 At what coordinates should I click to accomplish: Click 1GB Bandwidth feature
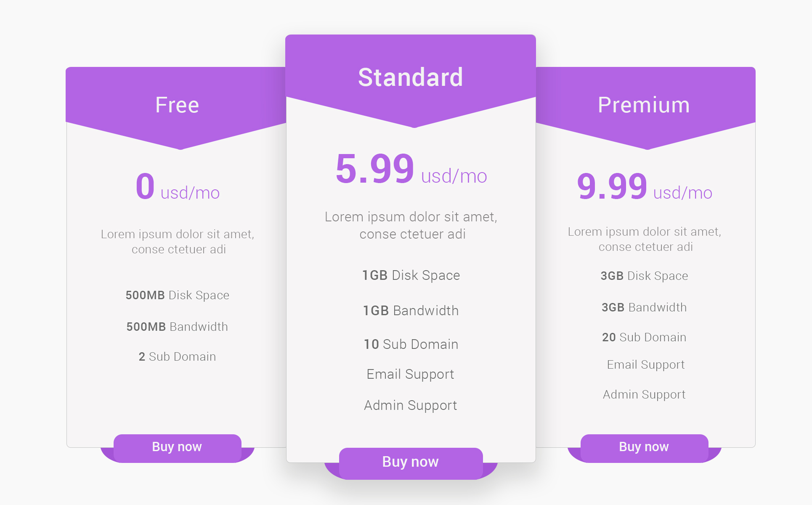click(411, 311)
